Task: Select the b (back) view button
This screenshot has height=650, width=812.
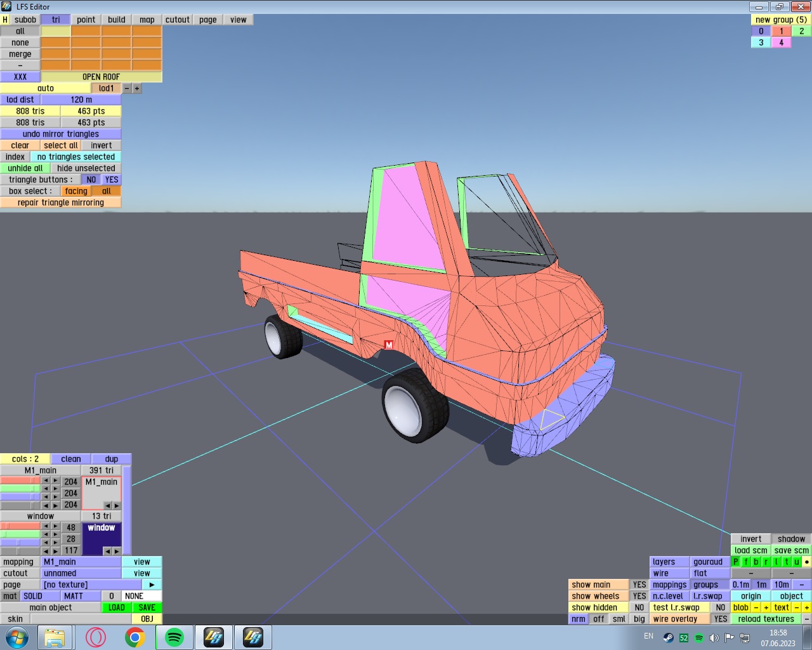Action: point(756,562)
